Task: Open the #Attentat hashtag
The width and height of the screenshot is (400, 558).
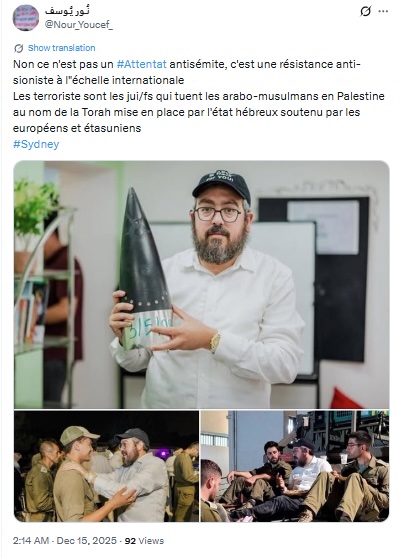Action: (x=142, y=64)
